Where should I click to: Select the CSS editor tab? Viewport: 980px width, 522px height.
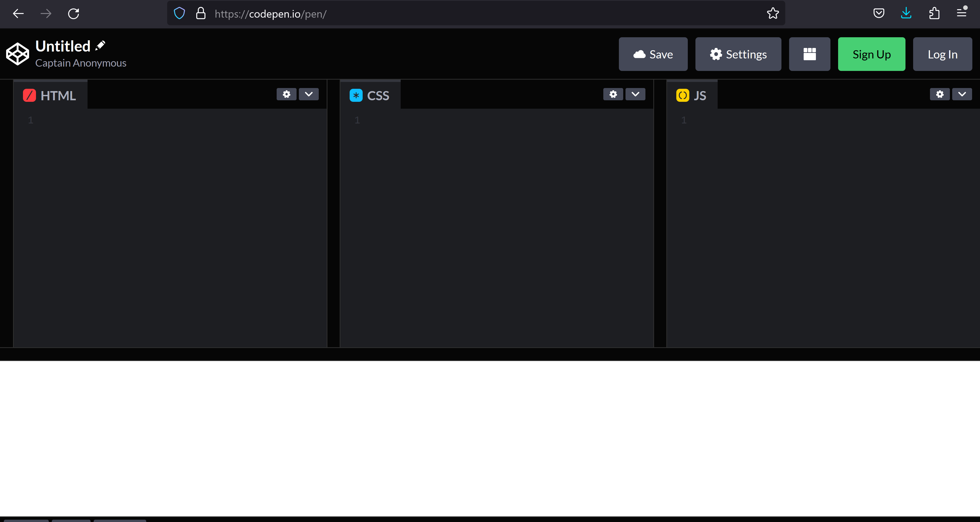pos(370,95)
